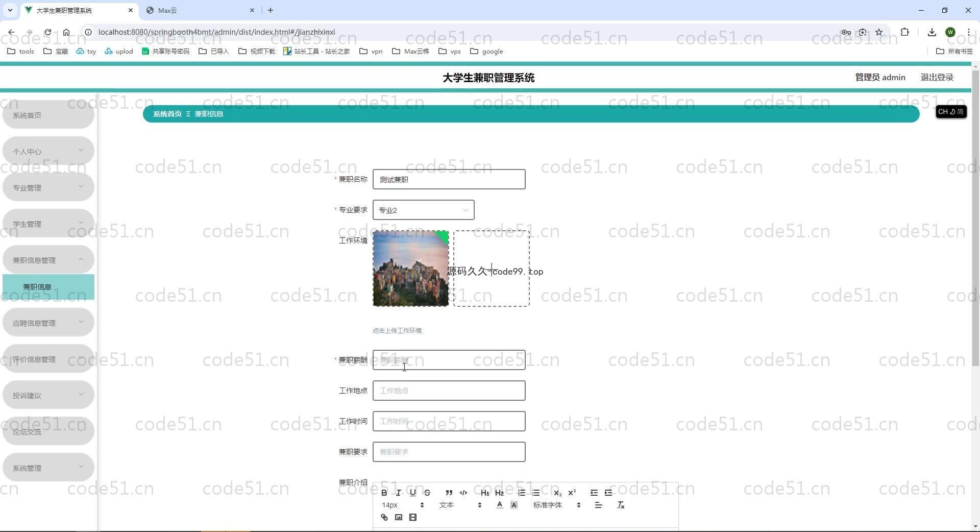Screen dimensions: 980x532
Task: Click the 管理员 admin label
Action: tap(880, 77)
